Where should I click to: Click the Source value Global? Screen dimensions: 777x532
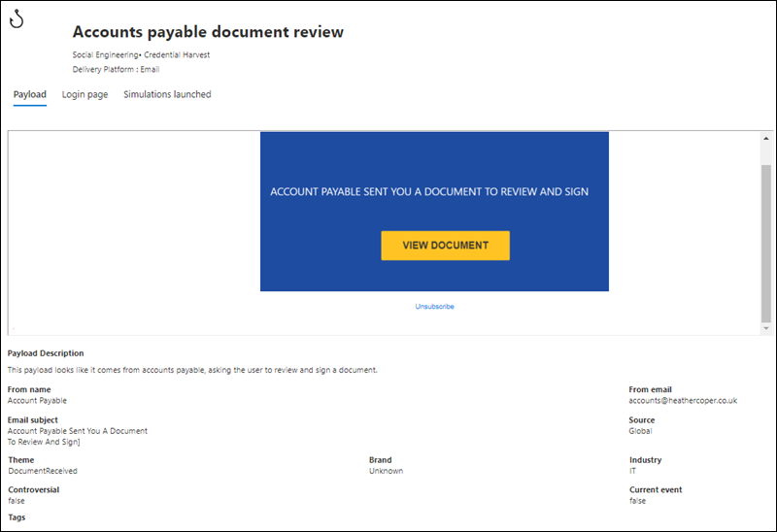pos(640,431)
